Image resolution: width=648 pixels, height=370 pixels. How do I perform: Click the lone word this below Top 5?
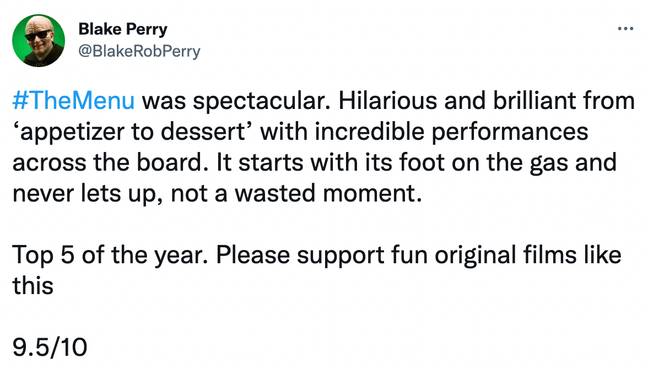pos(33,285)
